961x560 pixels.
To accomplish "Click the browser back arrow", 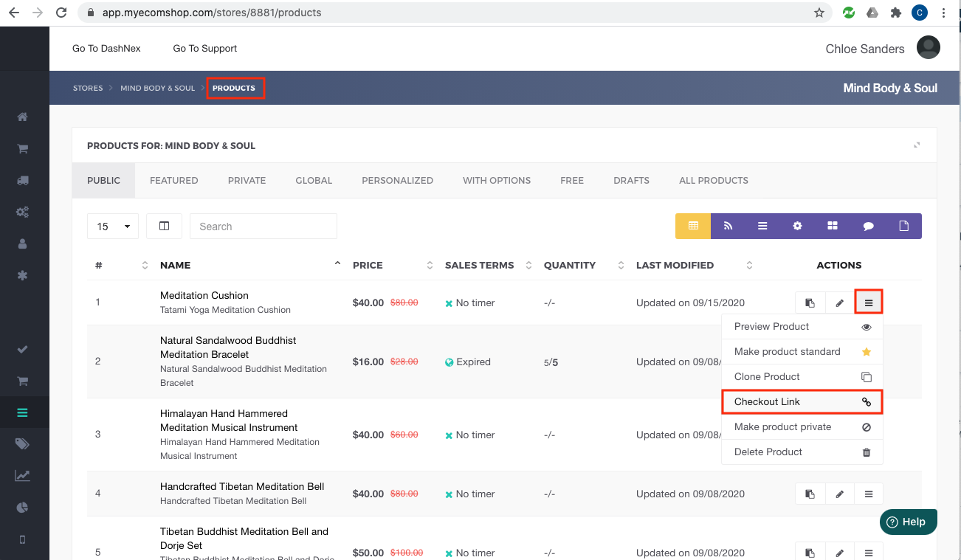I will (x=14, y=13).
